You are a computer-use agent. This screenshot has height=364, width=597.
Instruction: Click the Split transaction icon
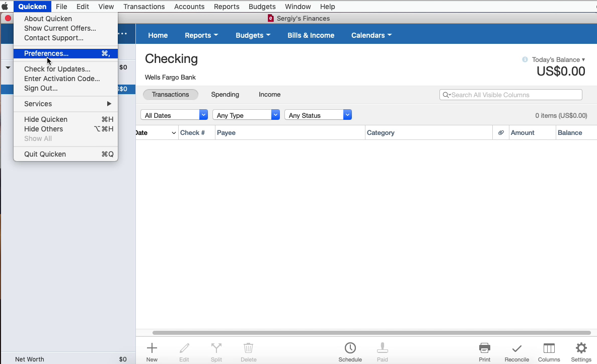point(216,352)
